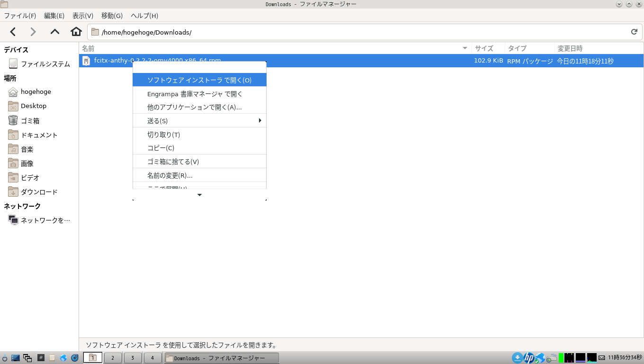Image resolution: width=644 pixels, height=364 pixels.
Task: Open the ファイル(F) menu
Action: [20, 16]
